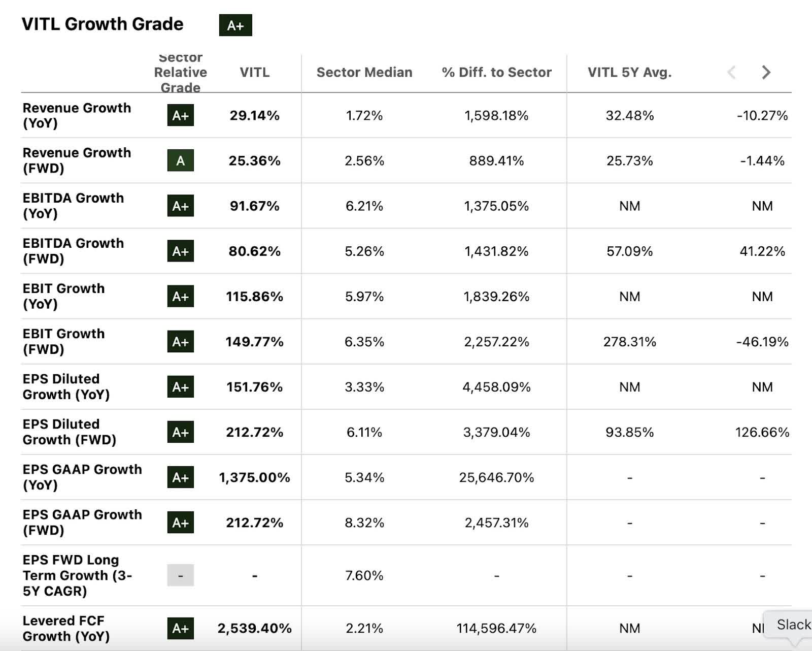Click the A+ grade beside EPS GAAP Growth (FWD)
Image resolution: width=812 pixels, height=651 pixels.
click(x=180, y=523)
